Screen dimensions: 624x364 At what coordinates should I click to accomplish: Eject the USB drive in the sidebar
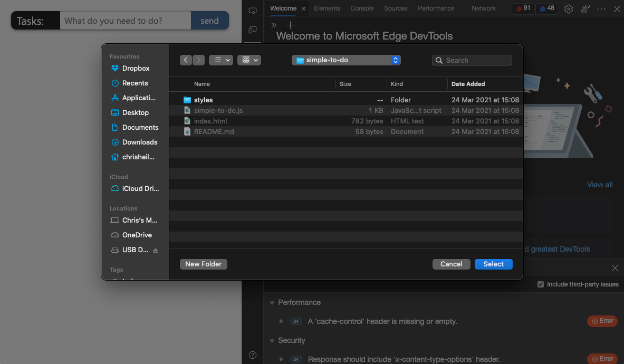pos(155,250)
